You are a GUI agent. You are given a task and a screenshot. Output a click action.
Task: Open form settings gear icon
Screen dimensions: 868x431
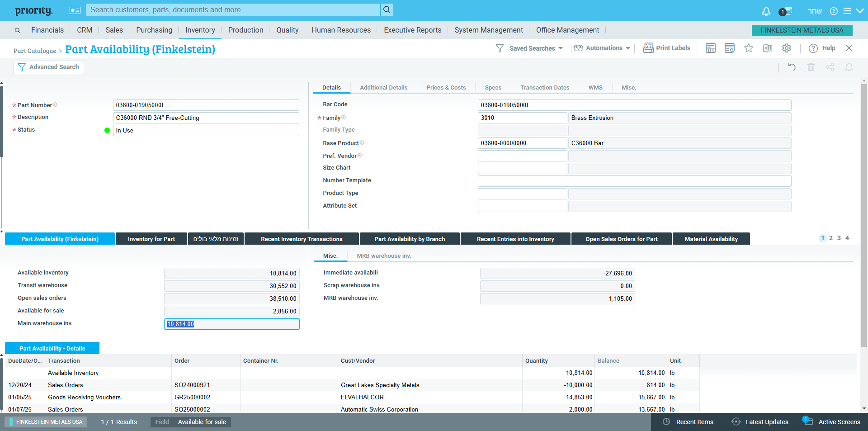[787, 48]
